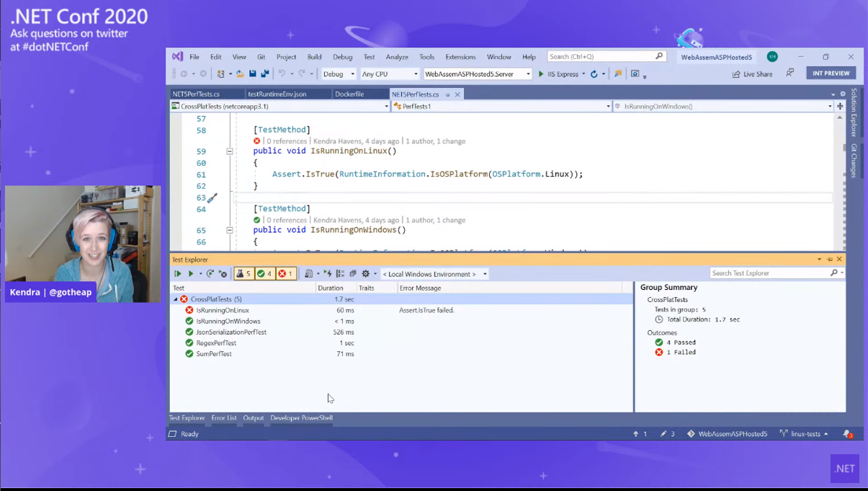Click the Undo toolbar icon

click(282, 74)
